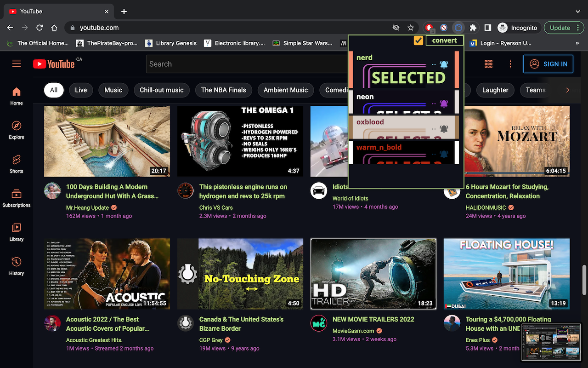Show more bookmarks with double chevron
588x368 pixels.
coord(577,43)
